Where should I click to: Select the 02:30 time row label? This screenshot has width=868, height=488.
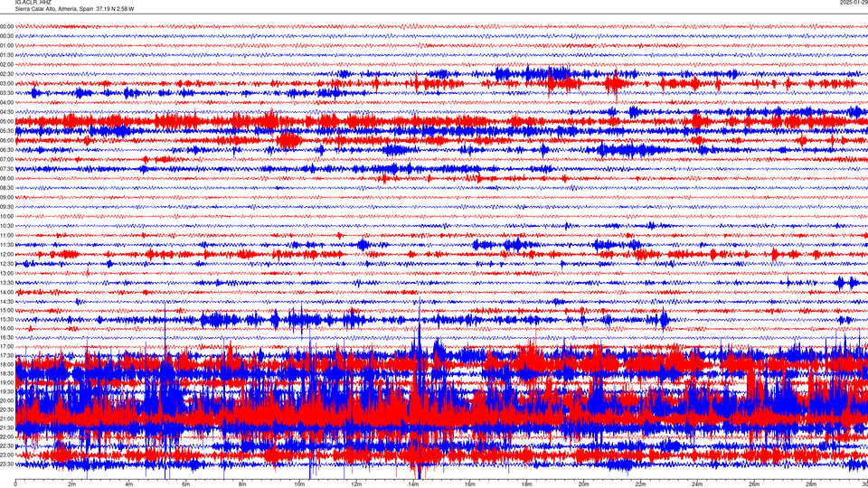point(6,74)
